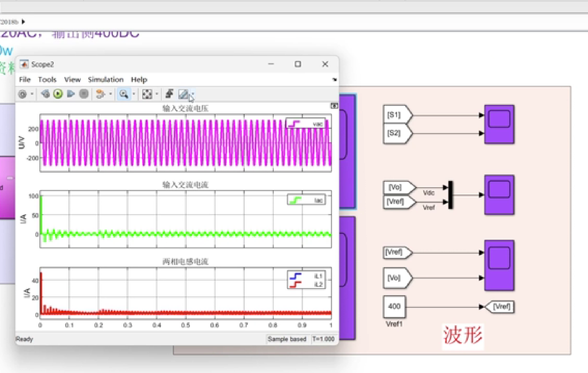Click the Sample based status label
This screenshot has width=588, height=373.
[287, 339]
